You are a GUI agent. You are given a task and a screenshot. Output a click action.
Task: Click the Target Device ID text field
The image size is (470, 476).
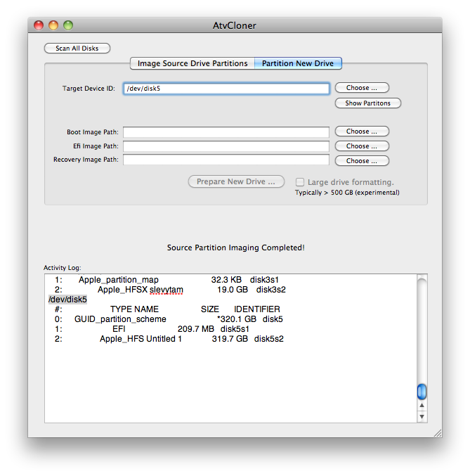point(226,89)
